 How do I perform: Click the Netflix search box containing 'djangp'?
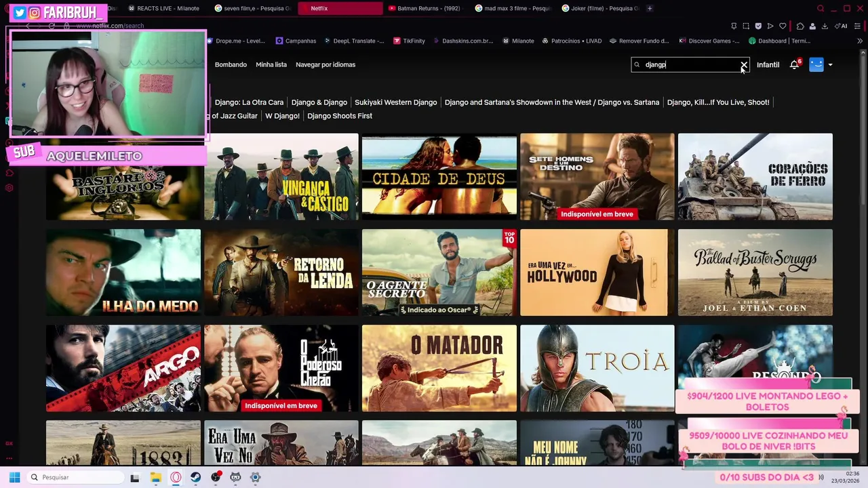[690, 64]
